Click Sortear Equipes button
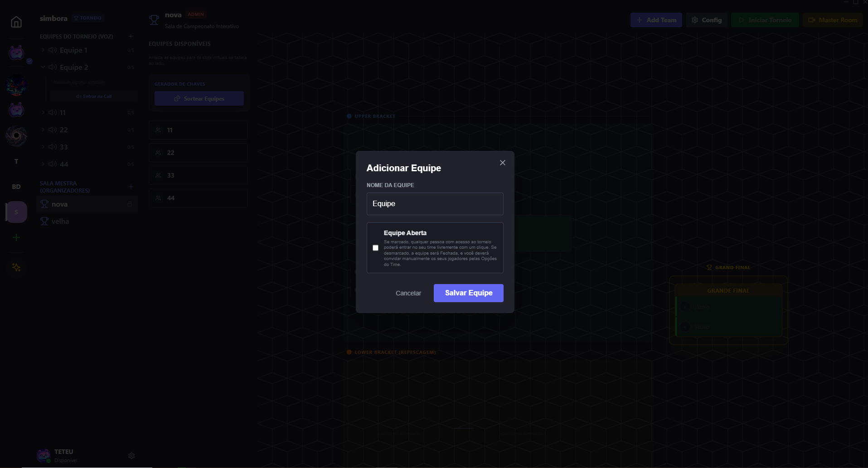 [x=199, y=98]
